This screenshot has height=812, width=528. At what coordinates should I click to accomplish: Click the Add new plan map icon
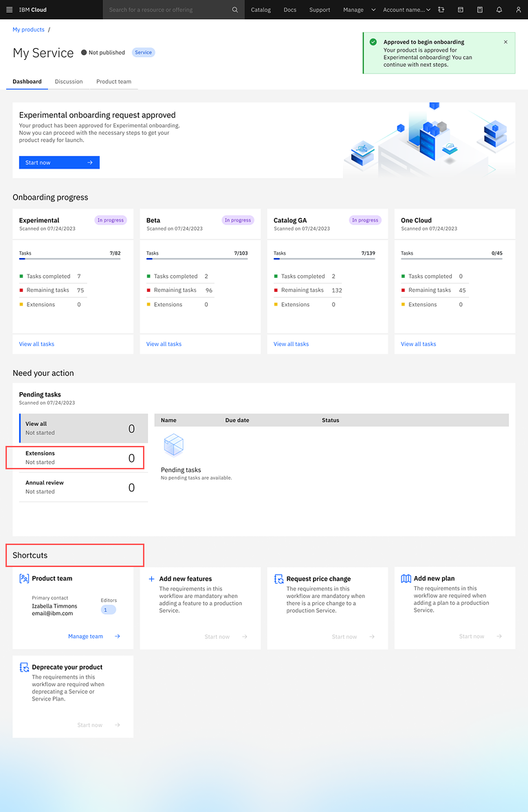[406, 579]
